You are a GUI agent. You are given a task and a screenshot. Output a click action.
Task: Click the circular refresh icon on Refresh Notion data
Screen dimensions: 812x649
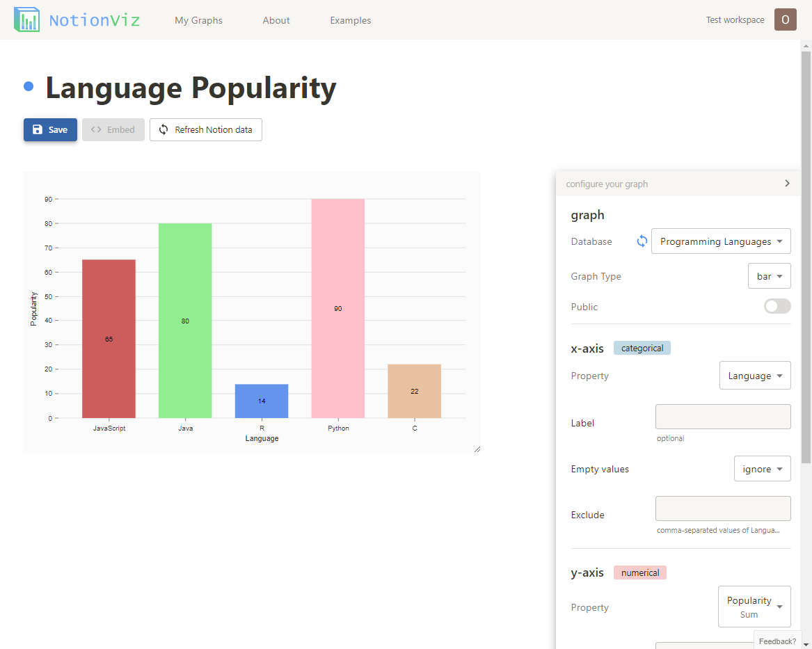163,129
